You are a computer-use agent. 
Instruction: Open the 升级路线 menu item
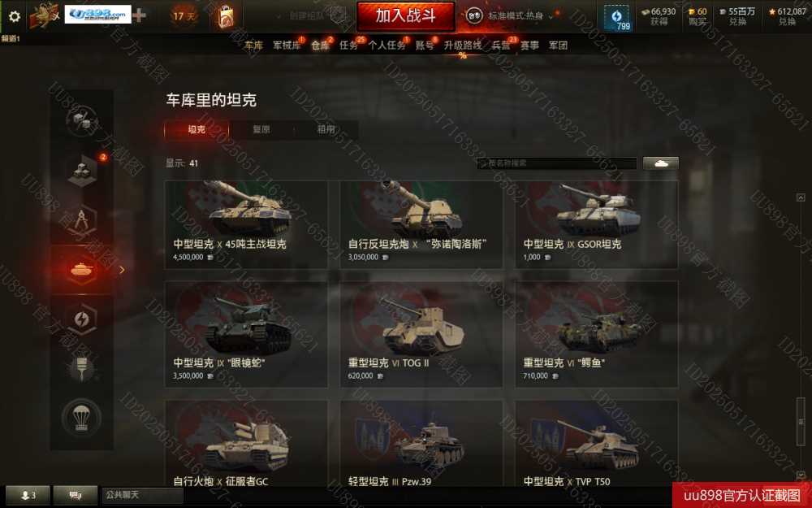[x=463, y=45]
